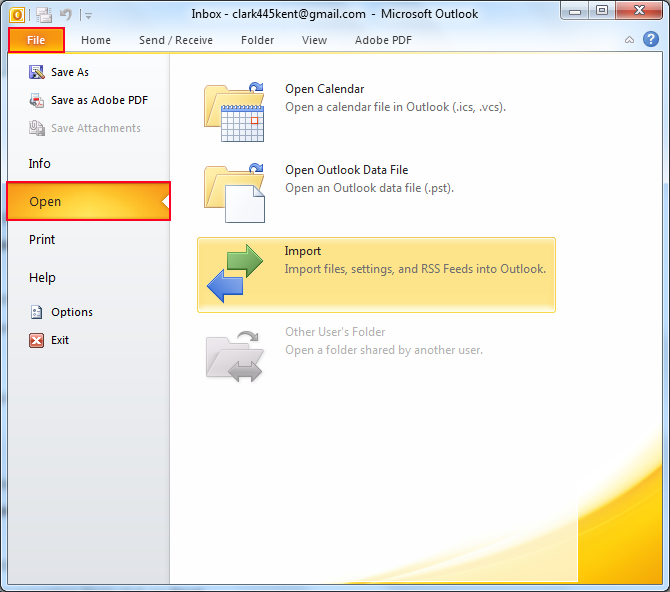The height and width of the screenshot is (592, 670).
Task: Click the Other User's Folder title
Action: 335,332
